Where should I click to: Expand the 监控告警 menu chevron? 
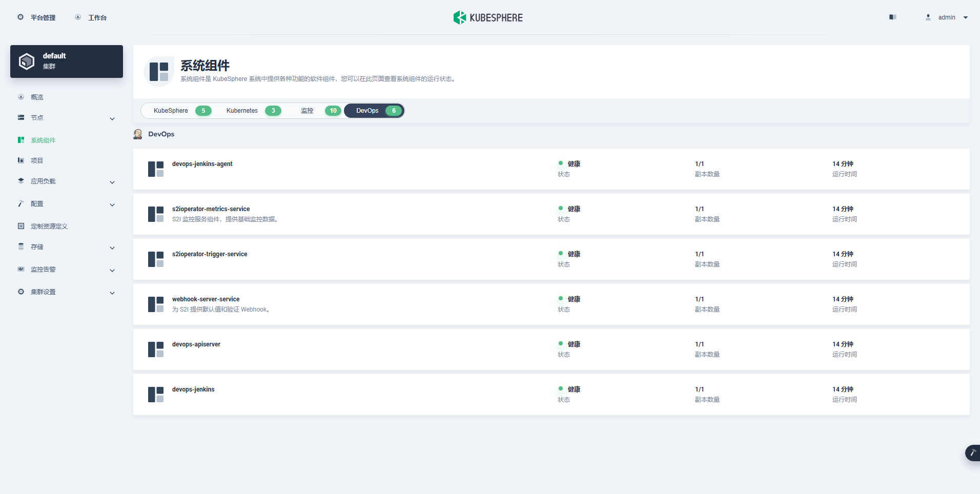point(112,271)
